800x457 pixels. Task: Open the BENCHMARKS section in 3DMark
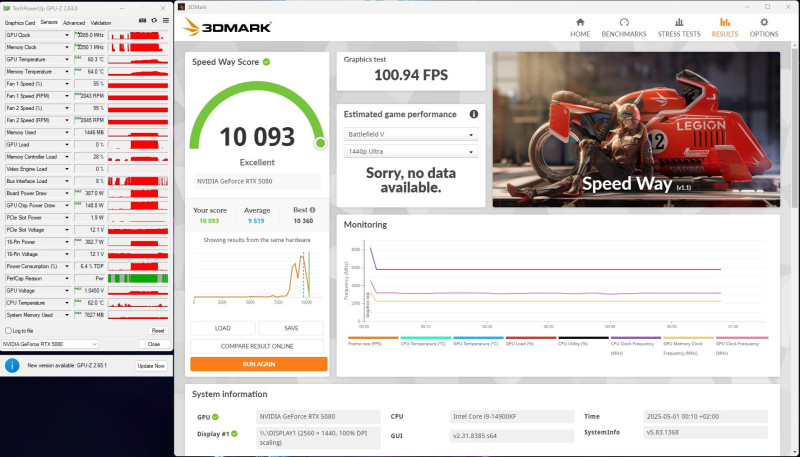pyautogui.click(x=623, y=28)
